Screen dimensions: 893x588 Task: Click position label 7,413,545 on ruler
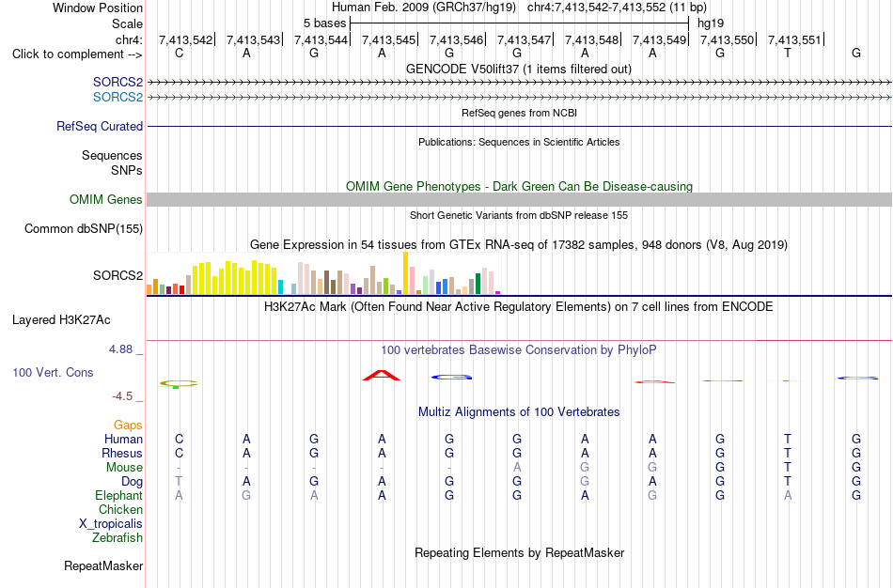(388, 39)
